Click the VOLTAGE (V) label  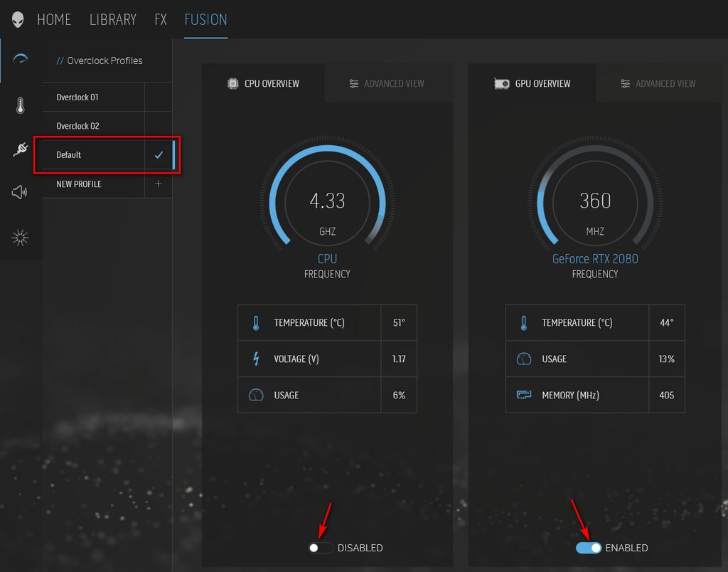click(296, 359)
